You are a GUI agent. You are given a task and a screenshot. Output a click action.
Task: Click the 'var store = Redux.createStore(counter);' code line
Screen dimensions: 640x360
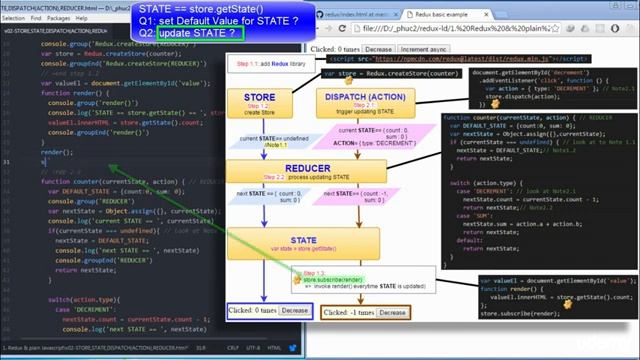coord(111,54)
